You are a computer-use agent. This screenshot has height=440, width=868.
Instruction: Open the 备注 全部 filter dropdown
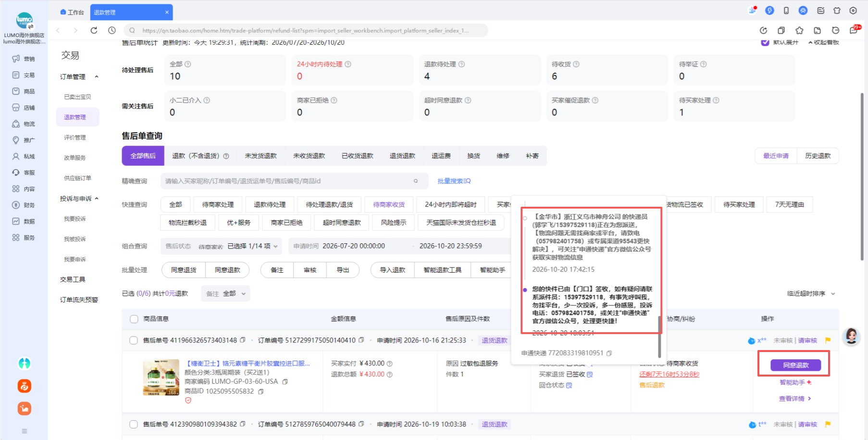point(225,293)
